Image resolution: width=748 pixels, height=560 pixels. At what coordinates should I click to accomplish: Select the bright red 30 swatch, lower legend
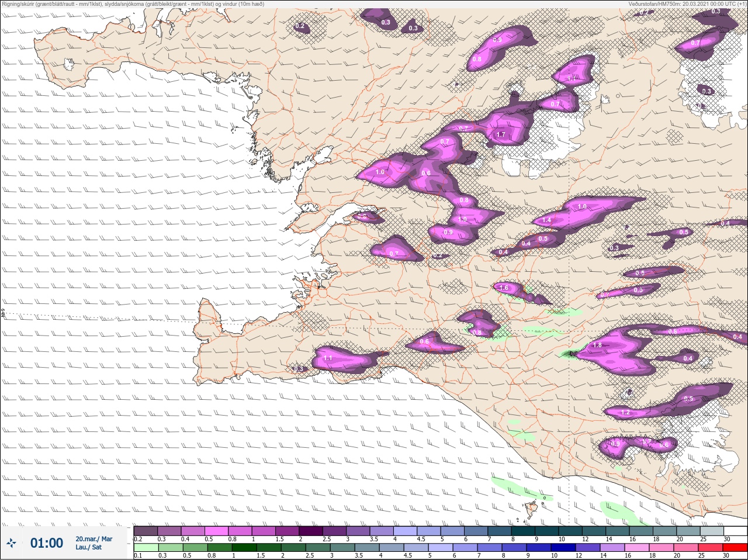point(735,548)
